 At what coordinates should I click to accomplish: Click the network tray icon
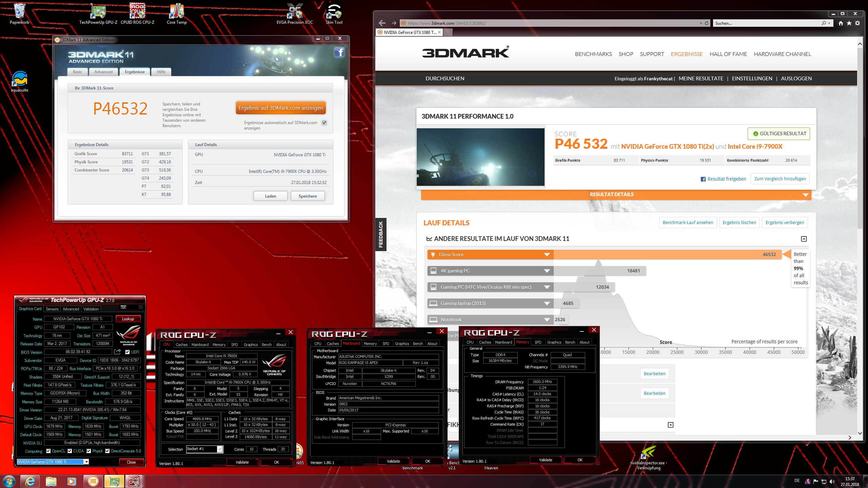click(824, 482)
